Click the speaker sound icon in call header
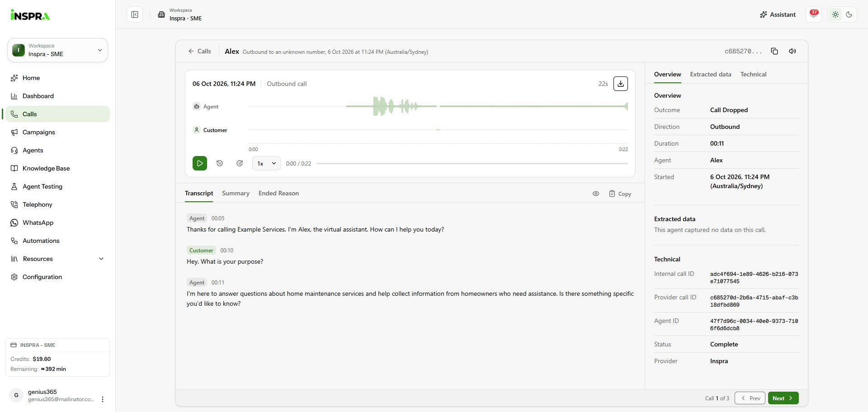The width and height of the screenshot is (868, 412). 793,51
